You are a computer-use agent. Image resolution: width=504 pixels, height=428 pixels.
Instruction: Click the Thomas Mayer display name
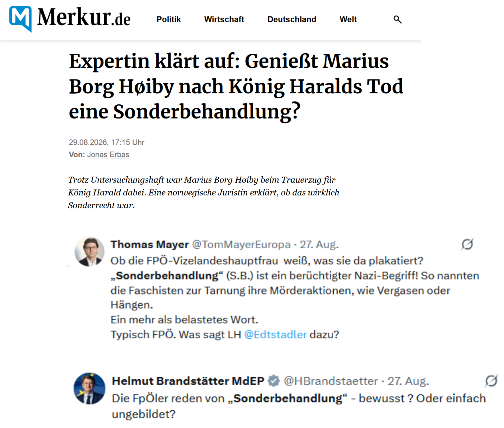[150, 244]
